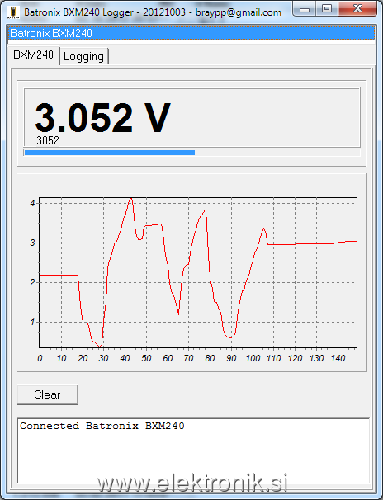
Task: Click the y-axis label 3 on the chart
Action: [33, 243]
